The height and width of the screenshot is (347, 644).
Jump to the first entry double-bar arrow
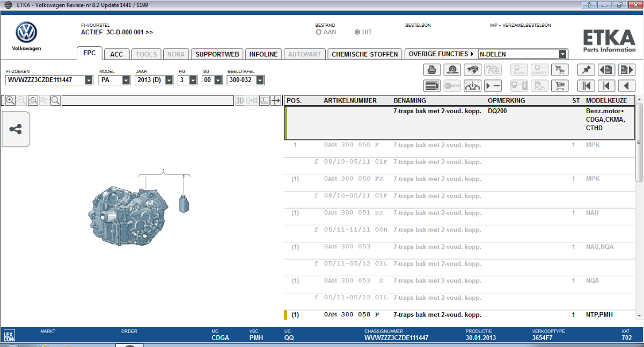click(x=586, y=86)
